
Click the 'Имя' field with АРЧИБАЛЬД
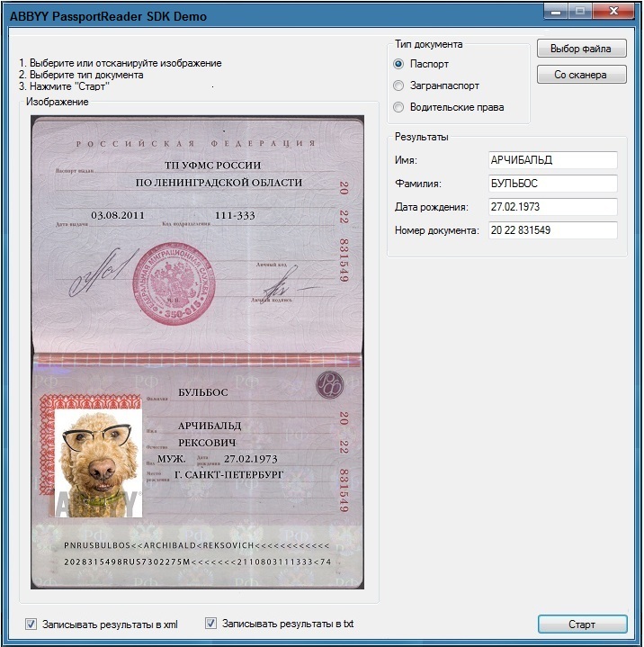pos(553,160)
